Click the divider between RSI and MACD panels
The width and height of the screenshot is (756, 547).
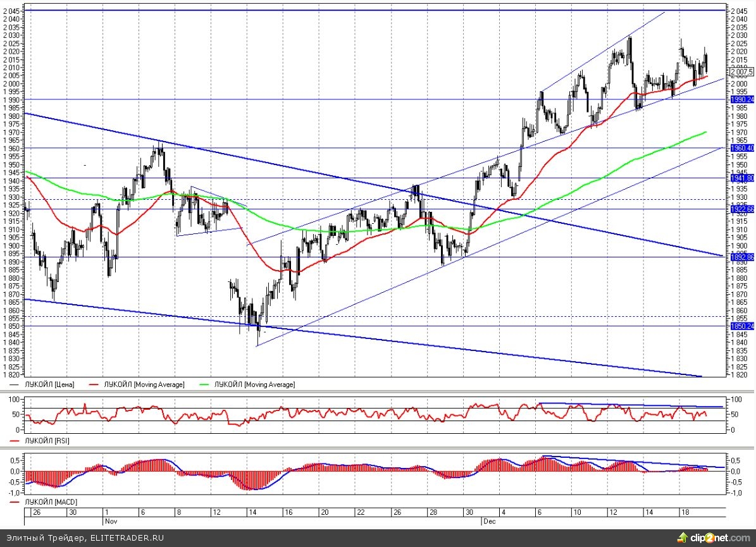pos(378,446)
